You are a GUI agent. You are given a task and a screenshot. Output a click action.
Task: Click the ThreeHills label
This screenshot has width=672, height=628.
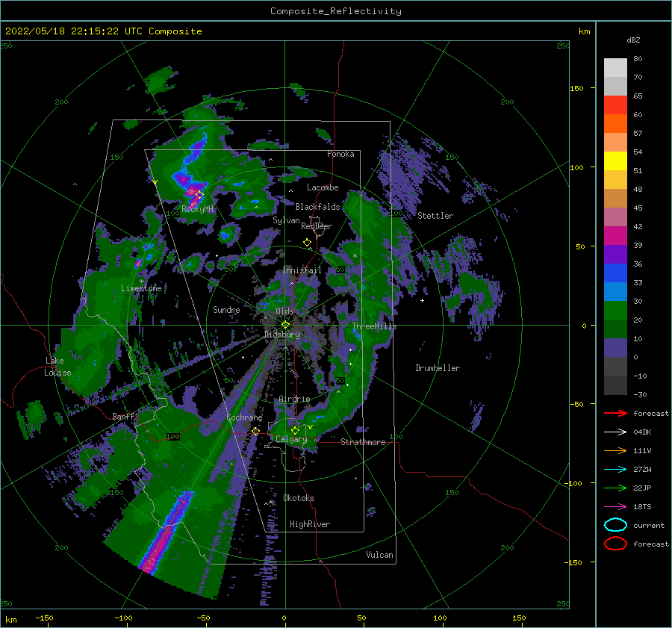(x=375, y=326)
